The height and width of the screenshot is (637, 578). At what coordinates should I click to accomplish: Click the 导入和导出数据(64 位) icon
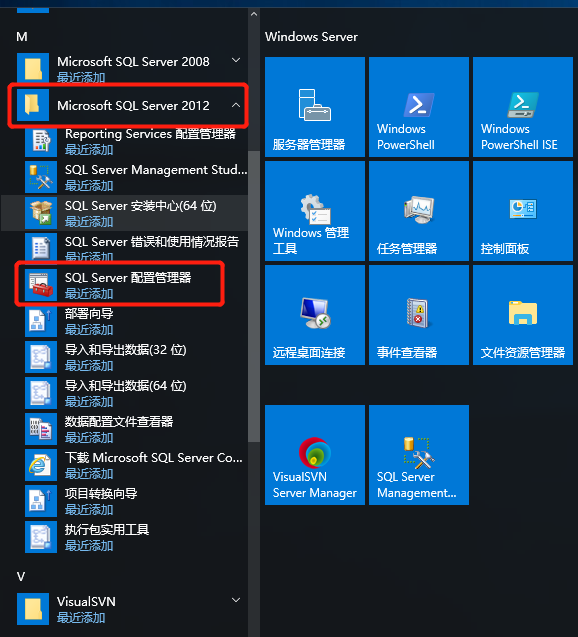pyautogui.click(x=41, y=393)
